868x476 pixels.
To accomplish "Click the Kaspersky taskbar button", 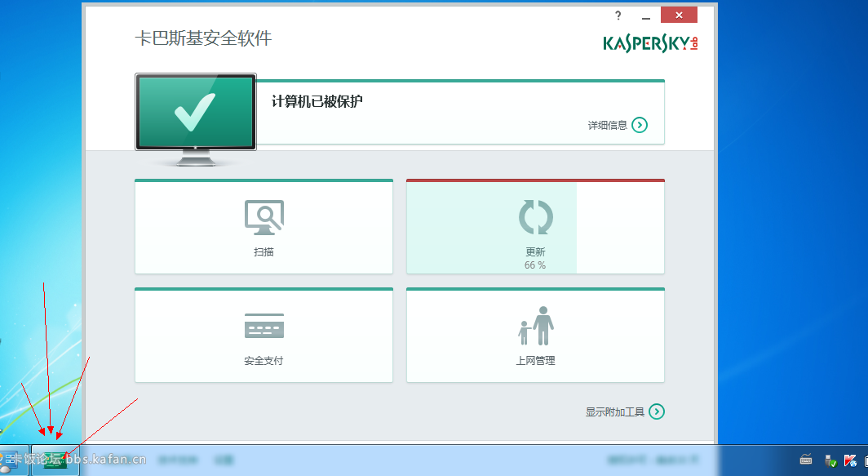I will click(55, 460).
